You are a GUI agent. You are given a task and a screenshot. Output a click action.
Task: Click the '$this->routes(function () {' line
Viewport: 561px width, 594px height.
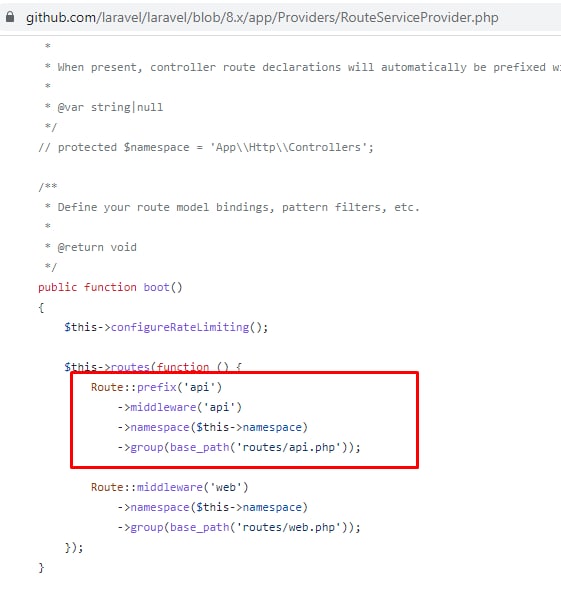coord(153,367)
